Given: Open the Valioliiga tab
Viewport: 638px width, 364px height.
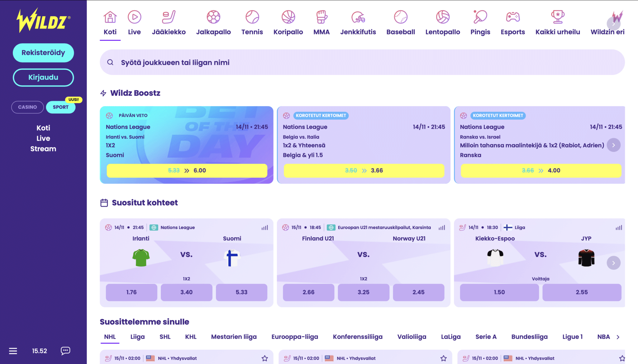Looking at the screenshot, I should 412,337.
